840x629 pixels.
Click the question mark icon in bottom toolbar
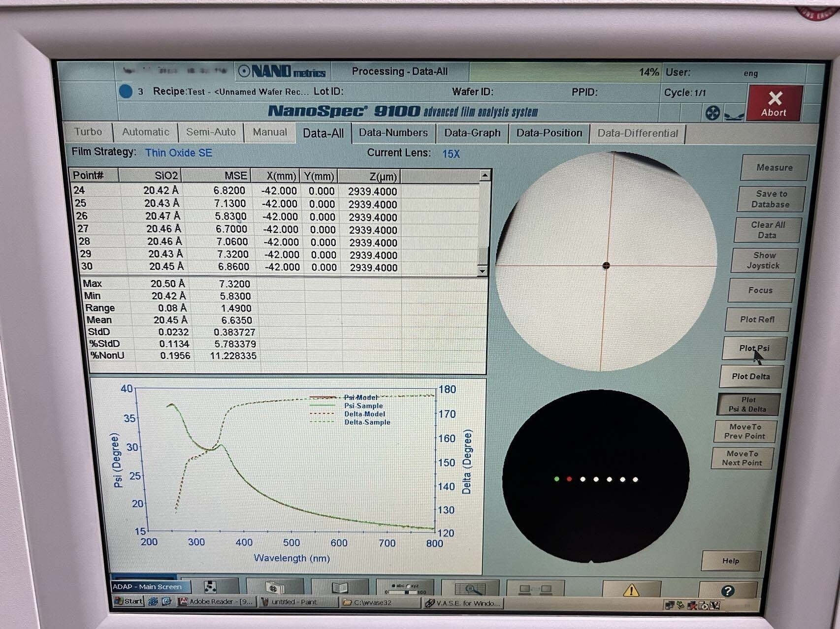[x=728, y=591]
